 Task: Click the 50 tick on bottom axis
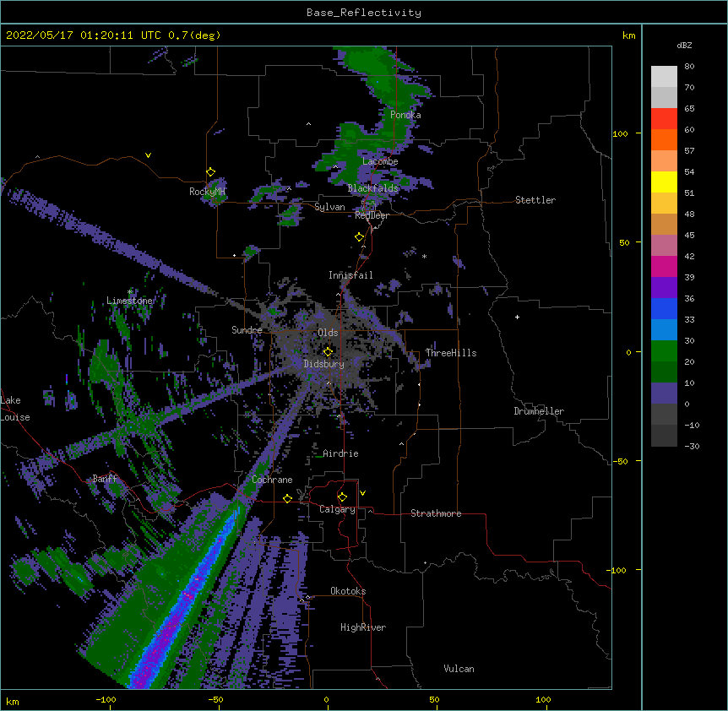434,700
